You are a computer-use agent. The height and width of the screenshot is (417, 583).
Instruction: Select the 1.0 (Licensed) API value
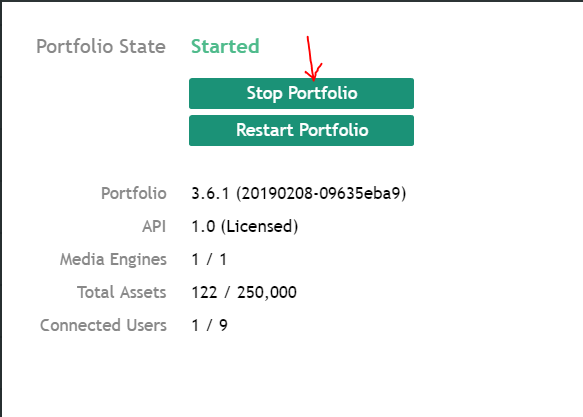point(245,226)
